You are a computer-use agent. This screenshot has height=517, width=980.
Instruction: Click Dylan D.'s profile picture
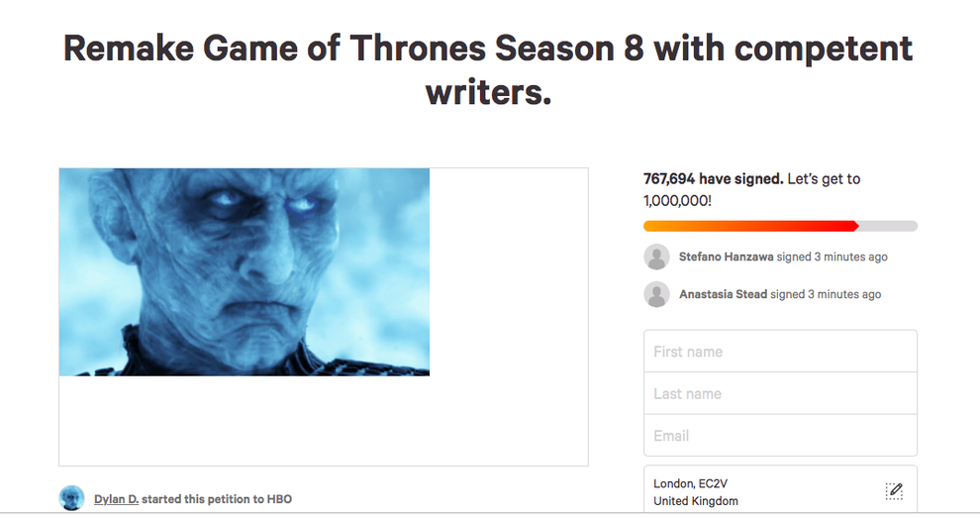72,498
